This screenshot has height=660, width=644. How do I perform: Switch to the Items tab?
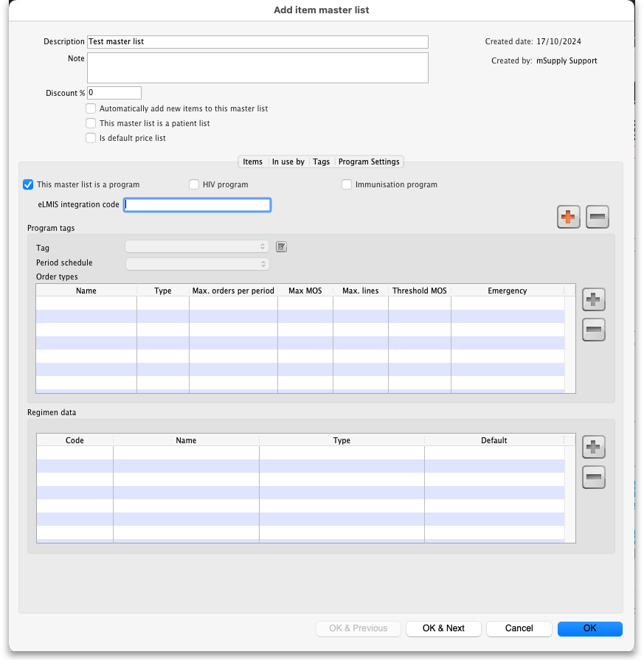252,161
